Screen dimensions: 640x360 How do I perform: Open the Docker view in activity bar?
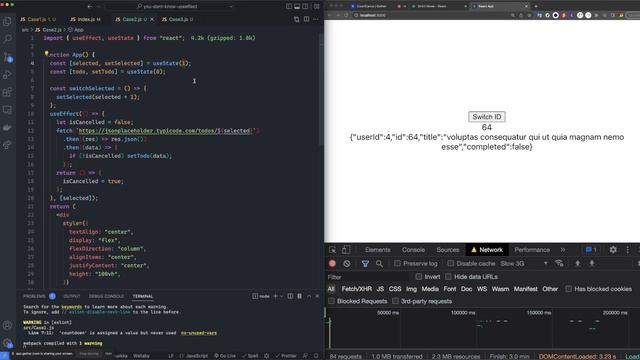click(x=7, y=127)
